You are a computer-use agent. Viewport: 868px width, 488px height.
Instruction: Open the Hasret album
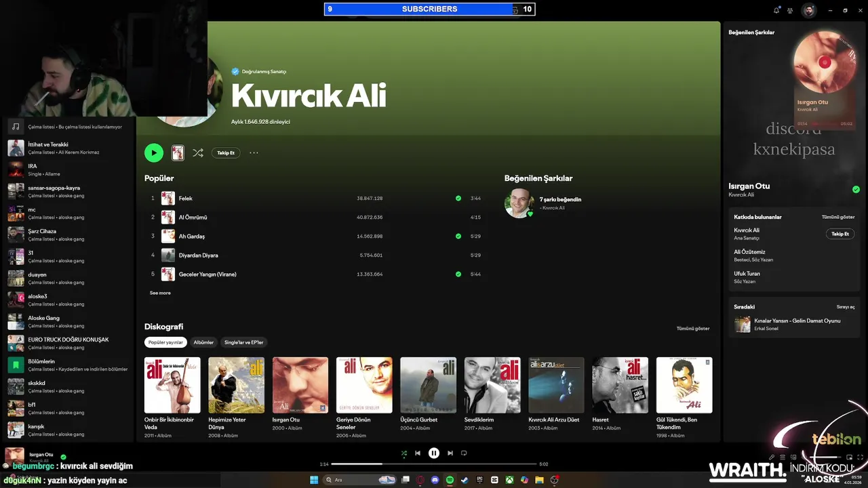click(x=620, y=385)
